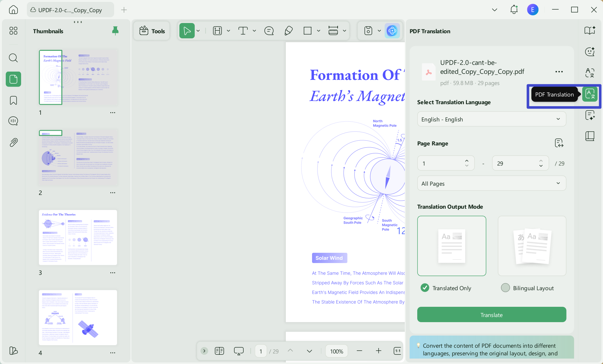Open page 2 thumbnail options menu
The width and height of the screenshot is (603, 364).
(x=113, y=193)
